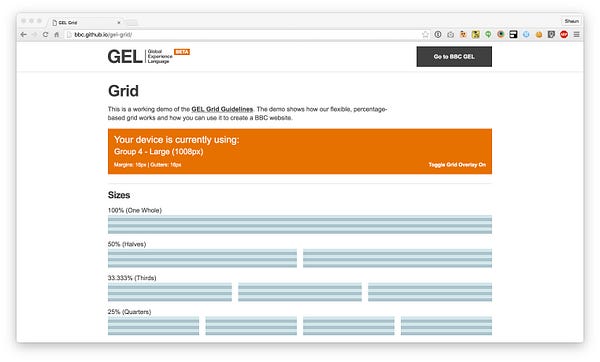The height and width of the screenshot is (362, 600).
Task: Open a new tab
Action: coord(131,23)
